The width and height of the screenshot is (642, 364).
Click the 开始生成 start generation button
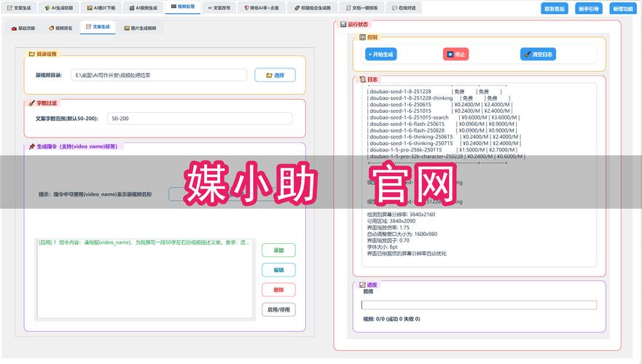point(386,54)
